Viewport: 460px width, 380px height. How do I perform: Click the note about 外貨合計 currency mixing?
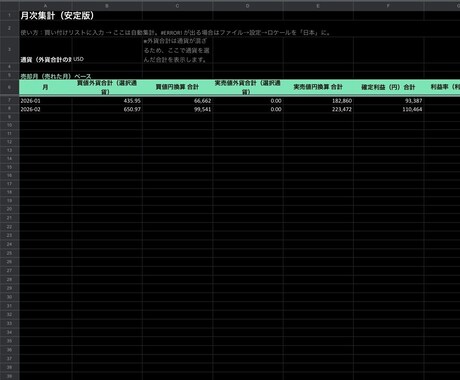pos(177,50)
